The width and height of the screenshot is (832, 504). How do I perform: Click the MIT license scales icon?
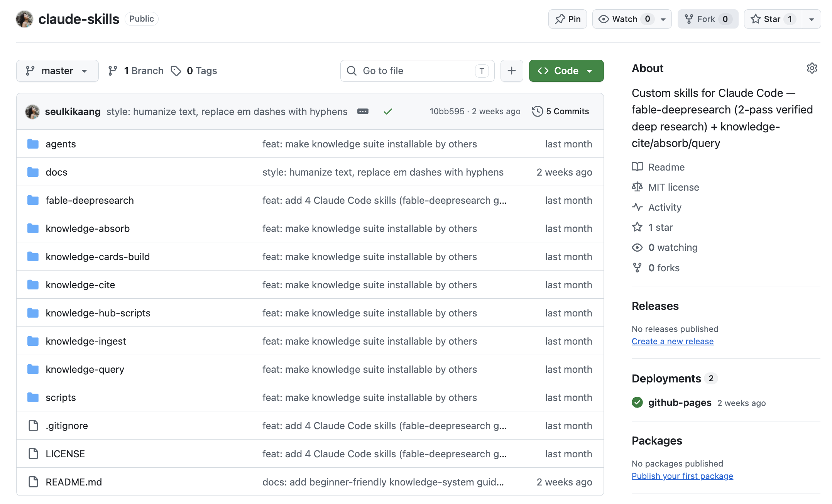637,187
